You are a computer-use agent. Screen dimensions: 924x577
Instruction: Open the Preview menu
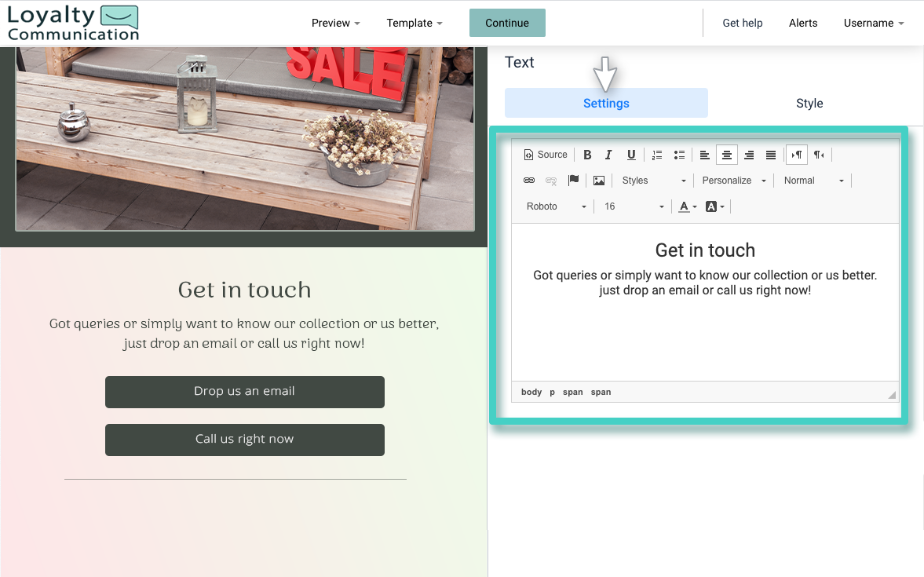click(x=335, y=23)
